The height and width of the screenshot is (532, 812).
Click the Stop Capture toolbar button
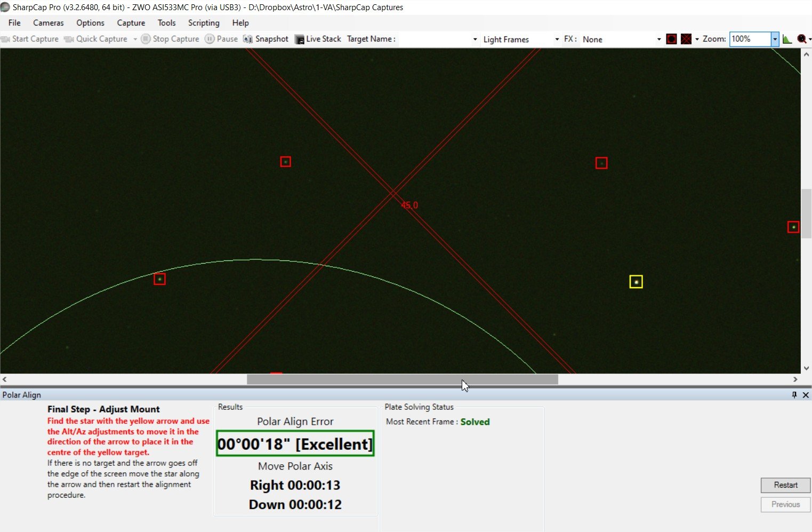pos(170,39)
